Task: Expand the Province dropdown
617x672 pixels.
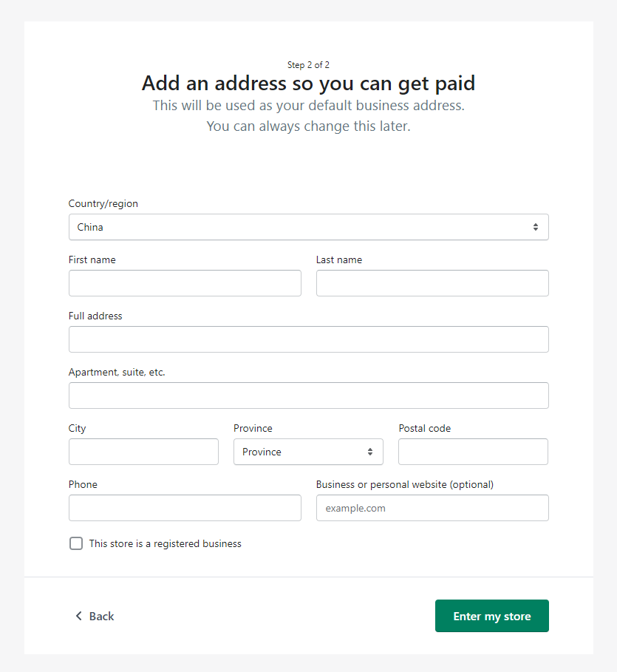Action: tap(307, 452)
